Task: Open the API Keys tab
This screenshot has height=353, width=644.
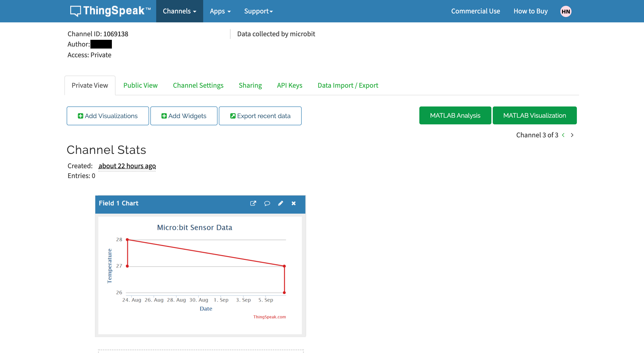Action: click(290, 85)
